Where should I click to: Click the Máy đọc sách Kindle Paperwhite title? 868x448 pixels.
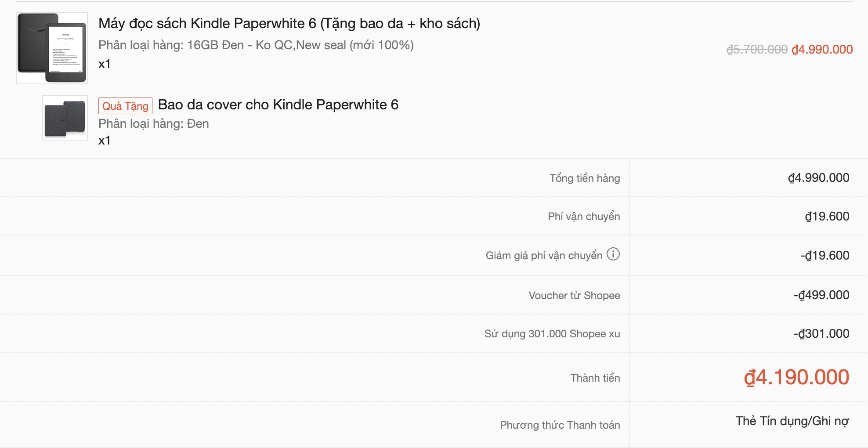[289, 23]
